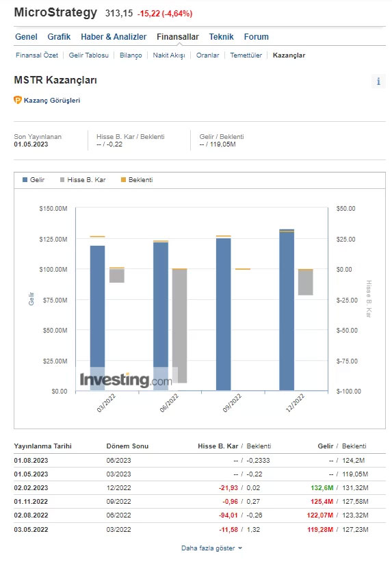Click the 01.05.2023 date in the table

point(31,474)
